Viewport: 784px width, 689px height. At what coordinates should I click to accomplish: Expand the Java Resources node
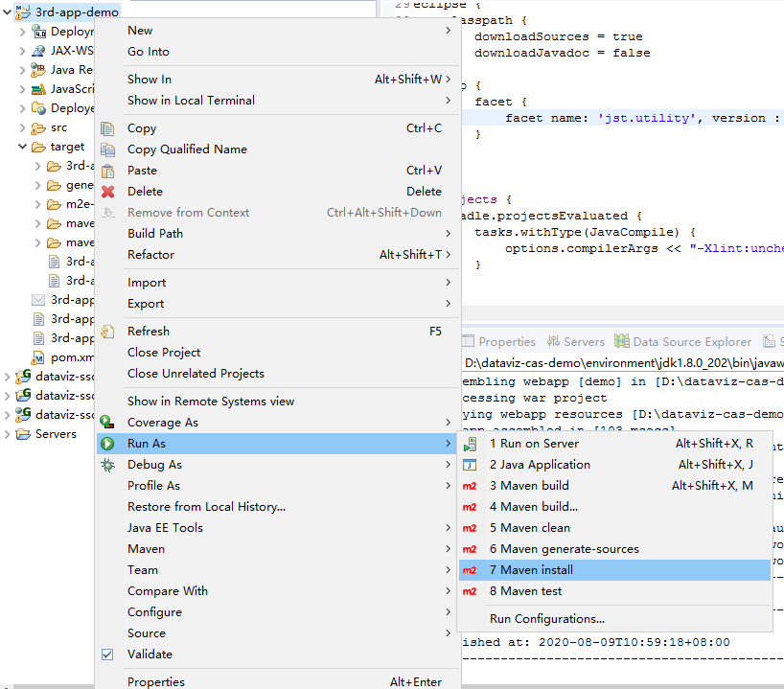[22, 70]
